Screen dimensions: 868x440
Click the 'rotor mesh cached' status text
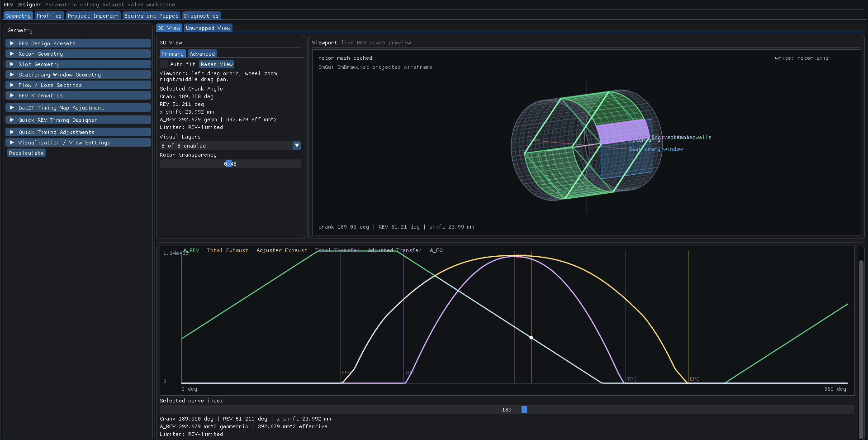tap(345, 58)
